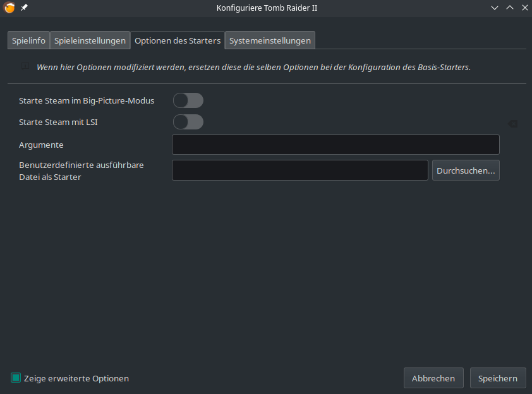Screen dimensions: 532x394
Task: Close the Konfiguriere Tomb Raider II window
Action: pyautogui.click(x=525, y=8)
